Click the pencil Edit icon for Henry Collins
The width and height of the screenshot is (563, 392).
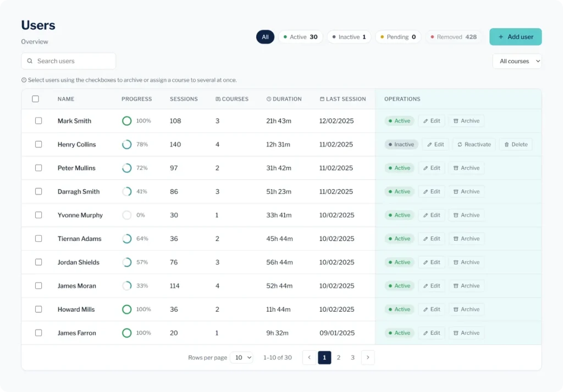(x=429, y=144)
